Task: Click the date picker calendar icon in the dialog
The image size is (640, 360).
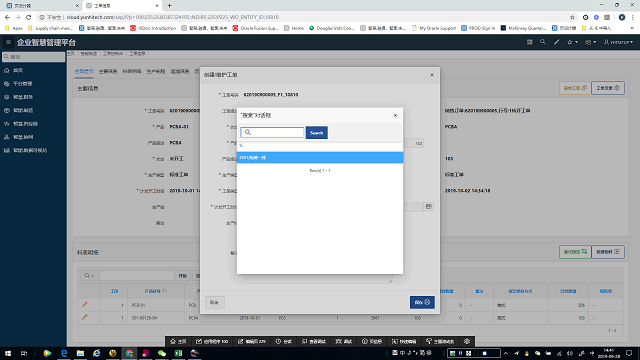Action: pos(428,207)
